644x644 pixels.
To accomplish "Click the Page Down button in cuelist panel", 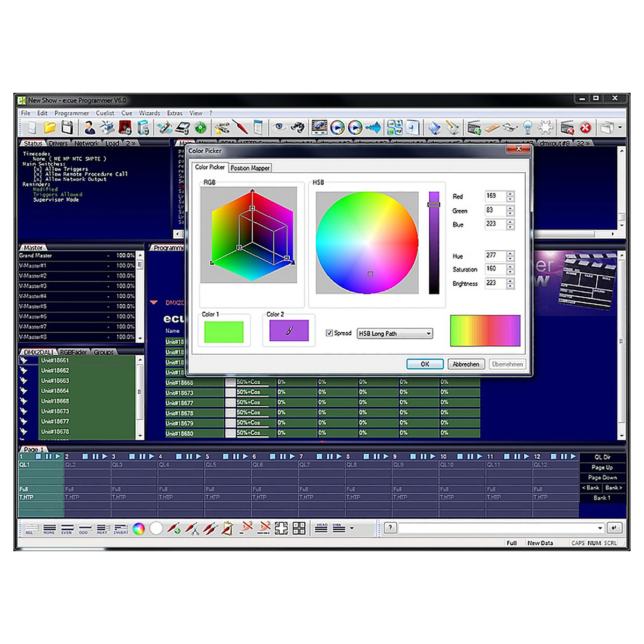I will coord(602,478).
